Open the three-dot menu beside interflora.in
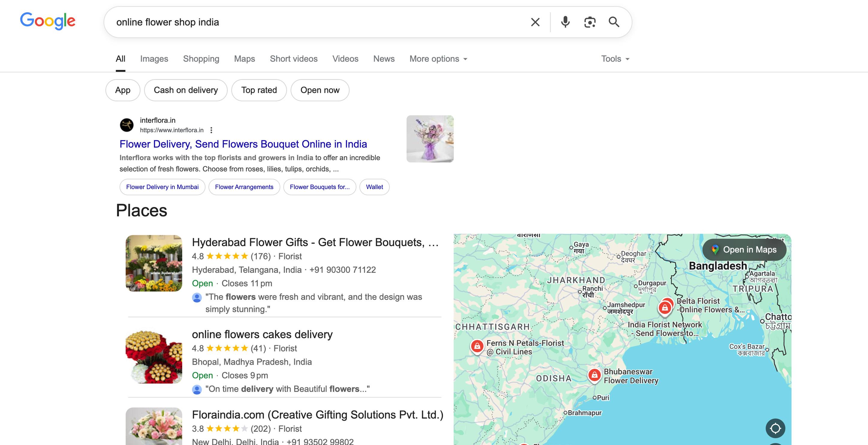The height and width of the screenshot is (445, 868). tap(211, 130)
